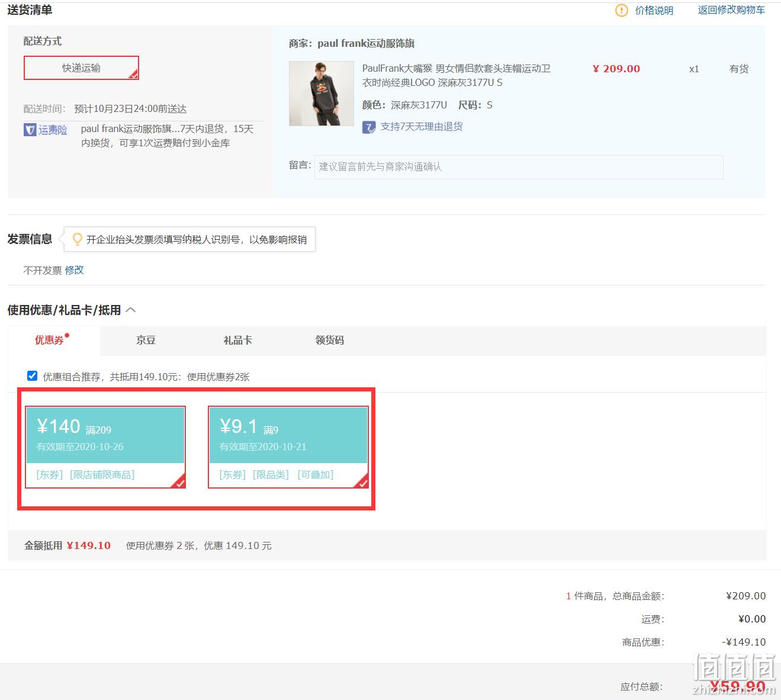Click 修改 to edit invoice info
Image resolution: width=781 pixels, height=700 pixels.
(75, 270)
